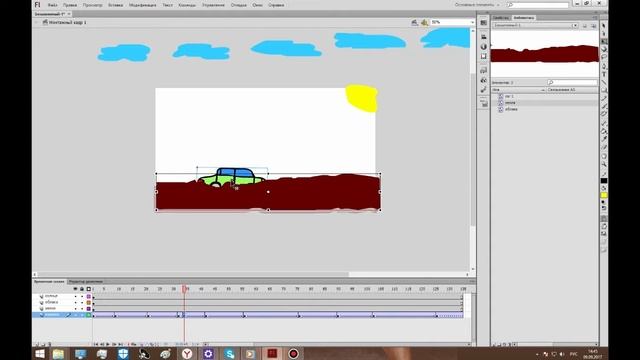Select the Rectangle tool
Viewport: 640px width, 360px height.
[x=604, y=90]
